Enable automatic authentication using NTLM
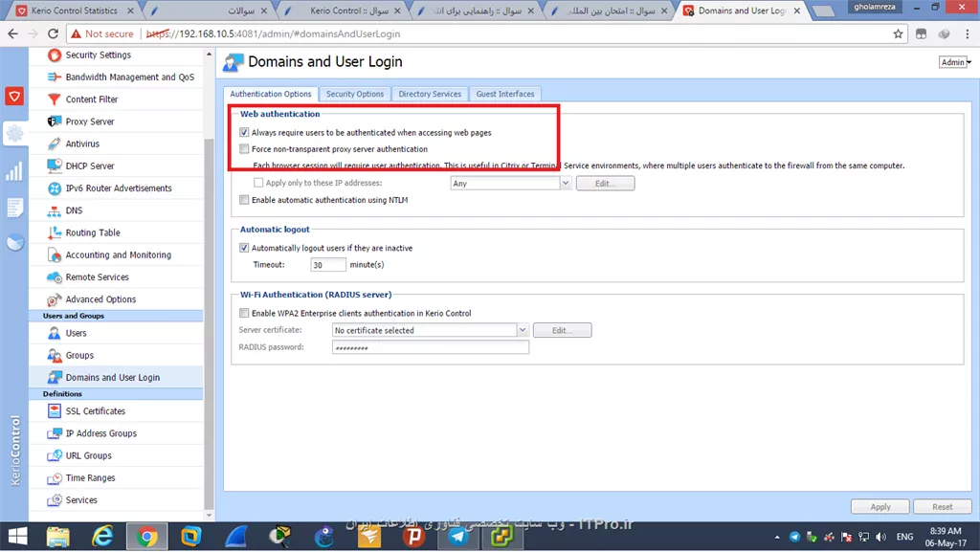Screen dimensions: 980x552 [x=244, y=200]
